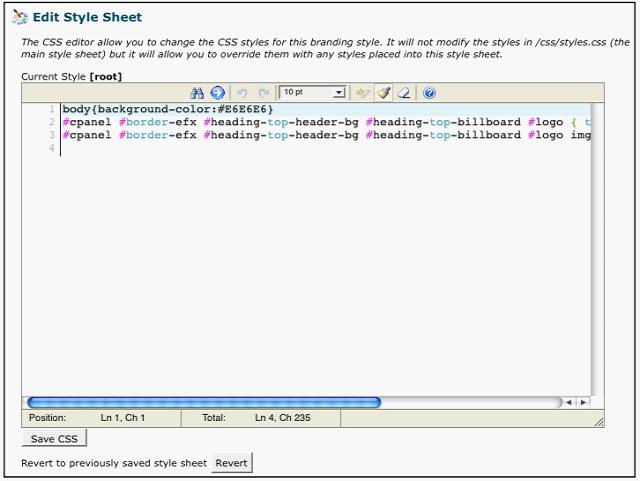
Task: Click the Revert button
Action: point(231,463)
